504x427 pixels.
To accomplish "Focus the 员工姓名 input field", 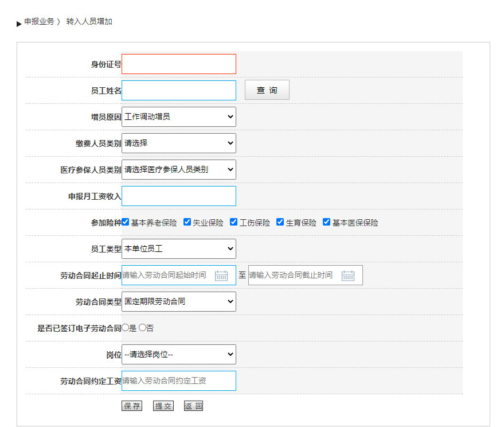I will tap(179, 91).
